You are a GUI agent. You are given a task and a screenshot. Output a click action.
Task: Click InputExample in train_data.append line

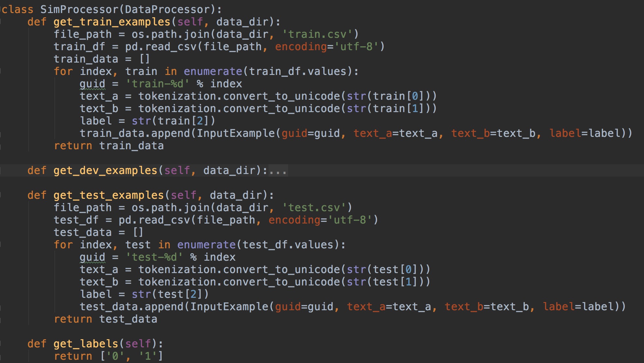(x=236, y=133)
